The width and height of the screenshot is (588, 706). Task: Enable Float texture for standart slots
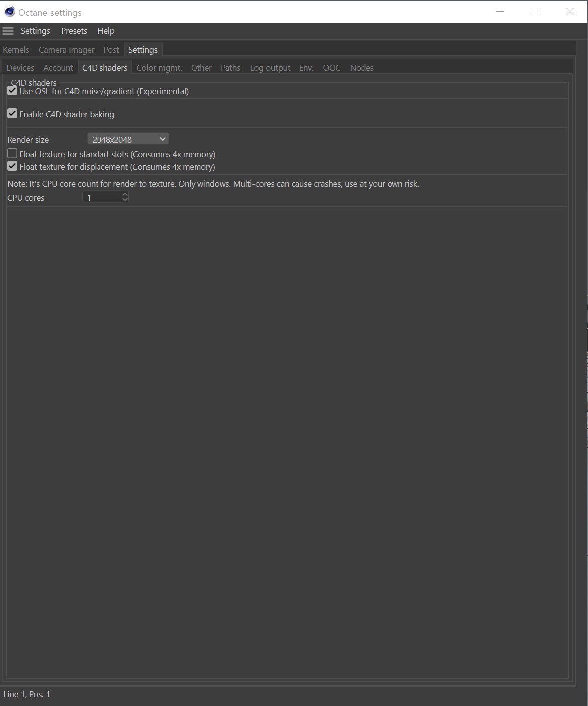[x=12, y=154]
